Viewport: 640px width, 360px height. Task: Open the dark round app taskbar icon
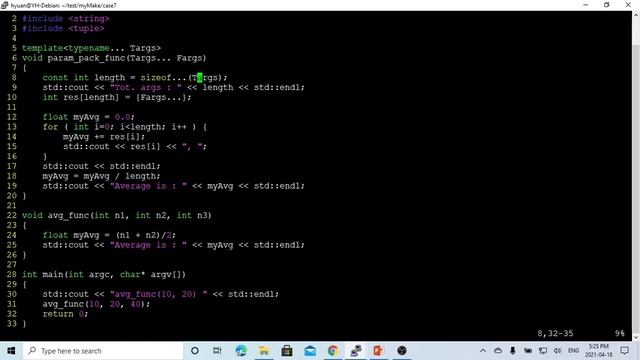[402, 351]
